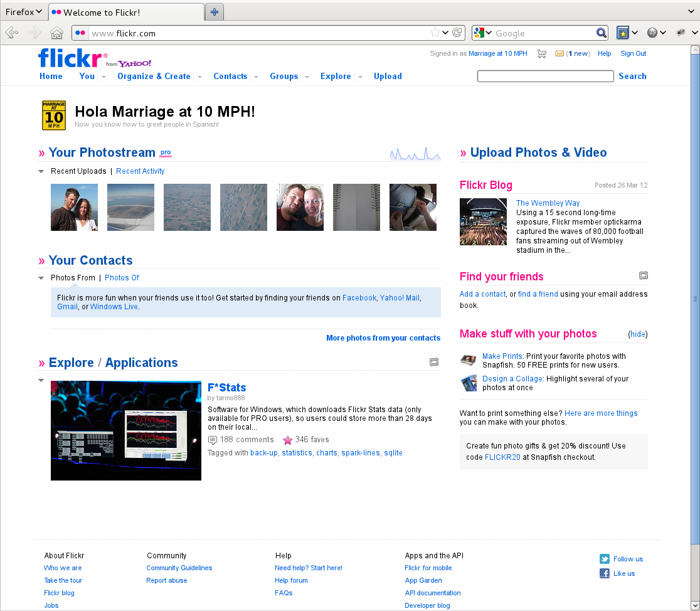Click the vertical page scrollbar

tap(695, 299)
